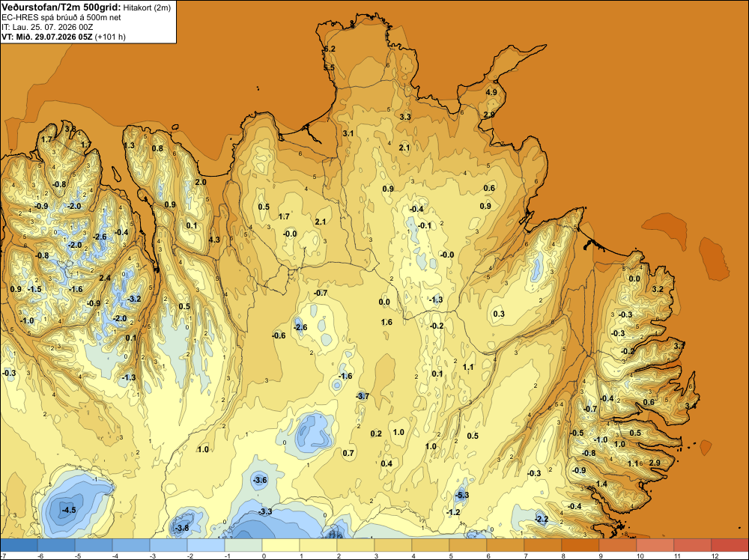Click the -3.8 temperature label

tap(181, 528)
